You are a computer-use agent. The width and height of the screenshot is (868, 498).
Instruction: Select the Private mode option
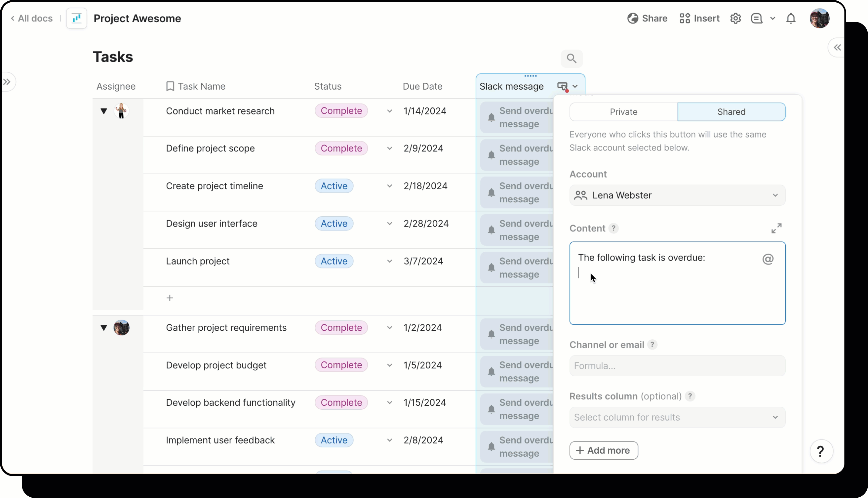pyautogui.click(x=623, y=112)
